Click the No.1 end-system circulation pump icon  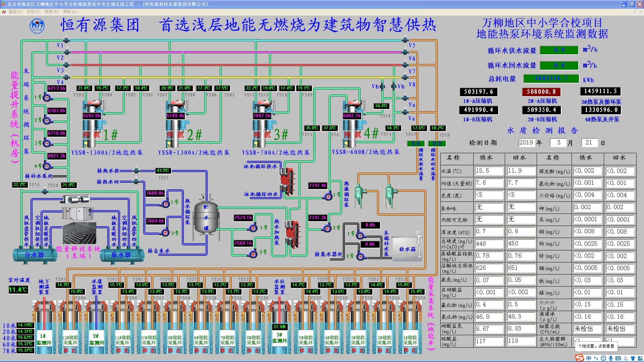[x=47, y=98]
